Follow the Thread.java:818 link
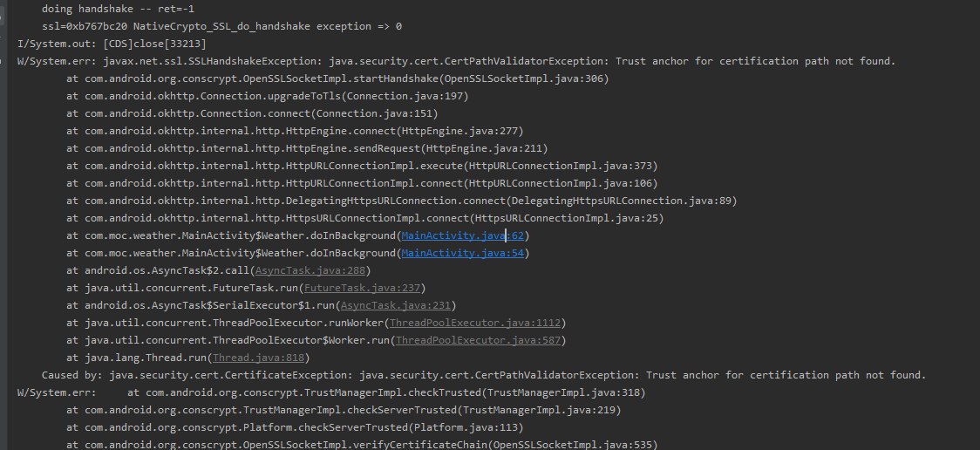Viewport: 980px width, 450px height. (x=258, y=358)
